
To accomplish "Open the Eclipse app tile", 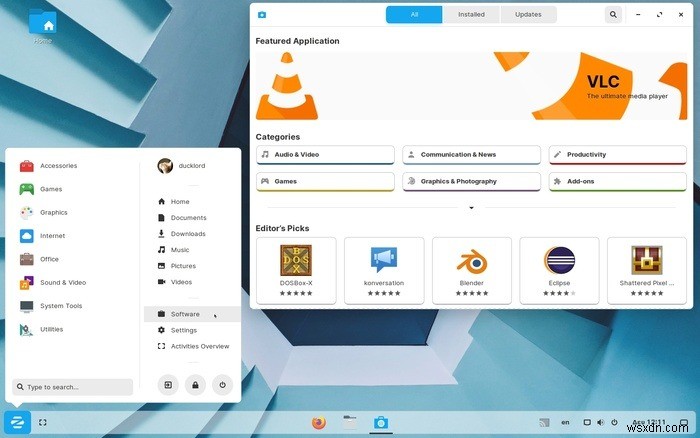I will pos(559,271).
